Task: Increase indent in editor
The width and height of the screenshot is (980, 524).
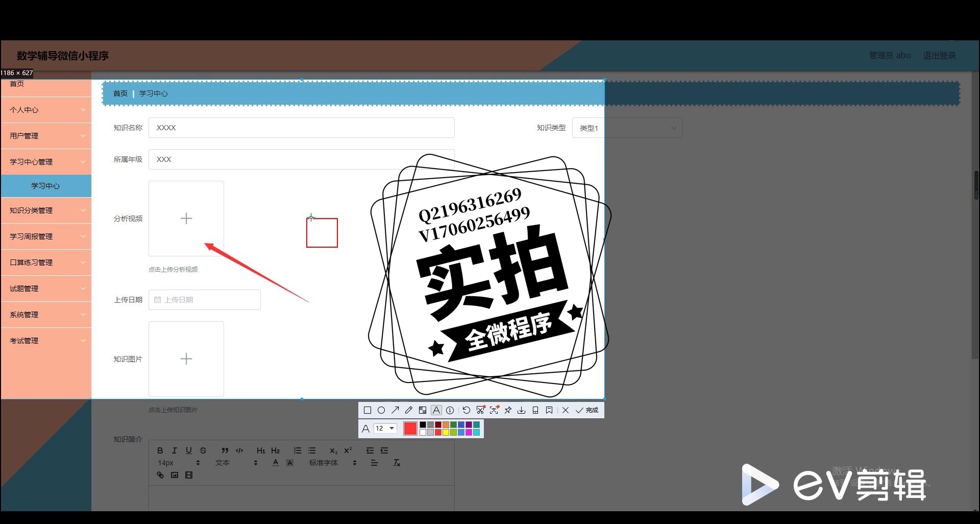Action: click(384, 450)
